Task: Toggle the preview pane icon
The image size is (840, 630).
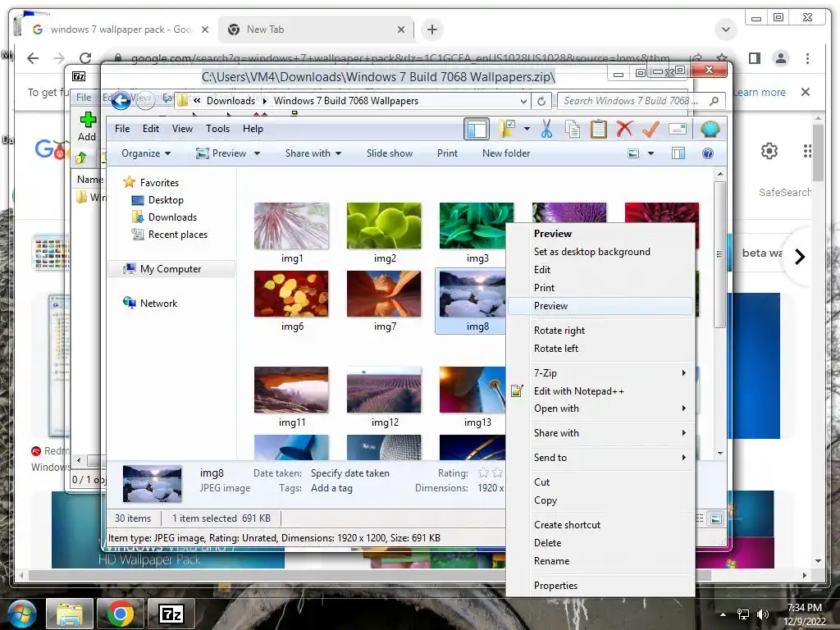Action: 678,153
